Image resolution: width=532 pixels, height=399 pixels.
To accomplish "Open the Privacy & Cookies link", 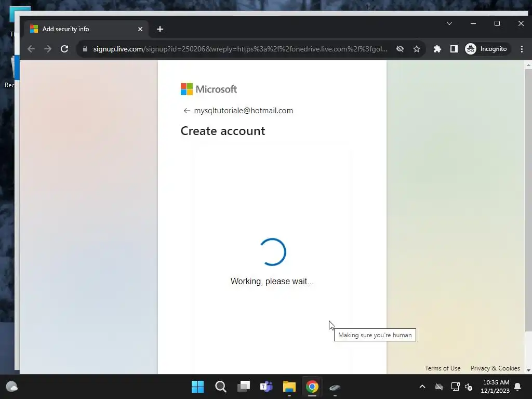I will pyautogui.click(x=495, y=368).
